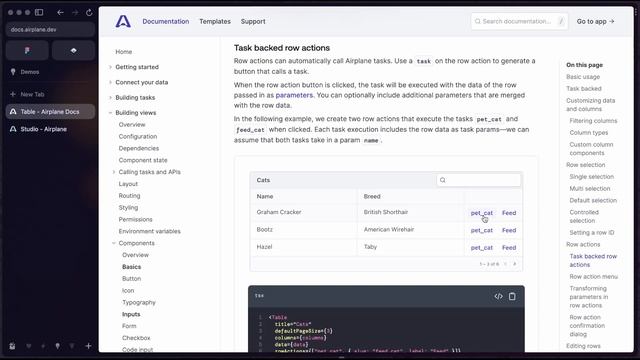Click the docs.airplane.dev URL bar
The height and width of the screenshot is (360, 640).
click(50, 29)
